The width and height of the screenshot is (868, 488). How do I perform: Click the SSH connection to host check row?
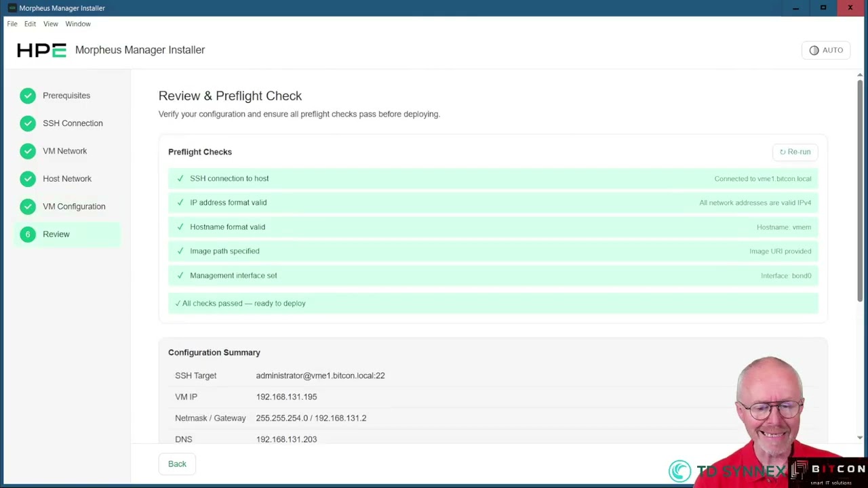(493, 178)
